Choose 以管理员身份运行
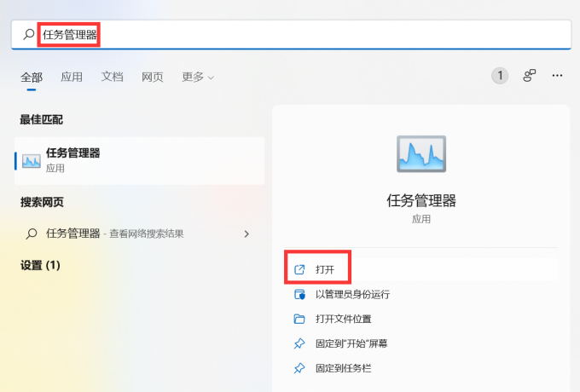Image resolution: width=580 pixels, height=392 pixels. tap(421, 295)
